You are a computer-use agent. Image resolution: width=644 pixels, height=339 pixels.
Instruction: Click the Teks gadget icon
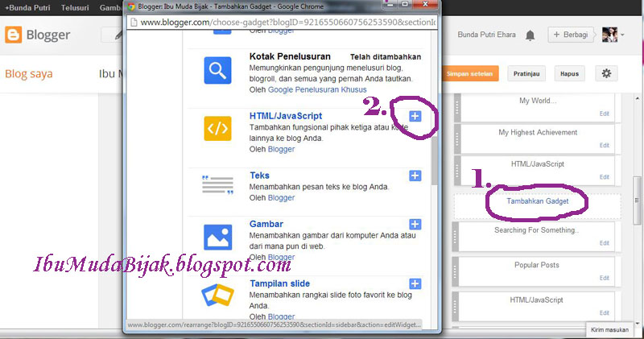click(x=217, y=184)
